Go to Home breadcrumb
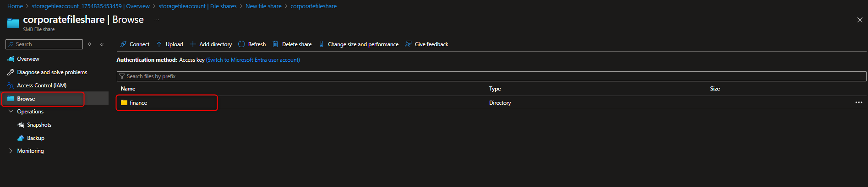 pos(15,6)
